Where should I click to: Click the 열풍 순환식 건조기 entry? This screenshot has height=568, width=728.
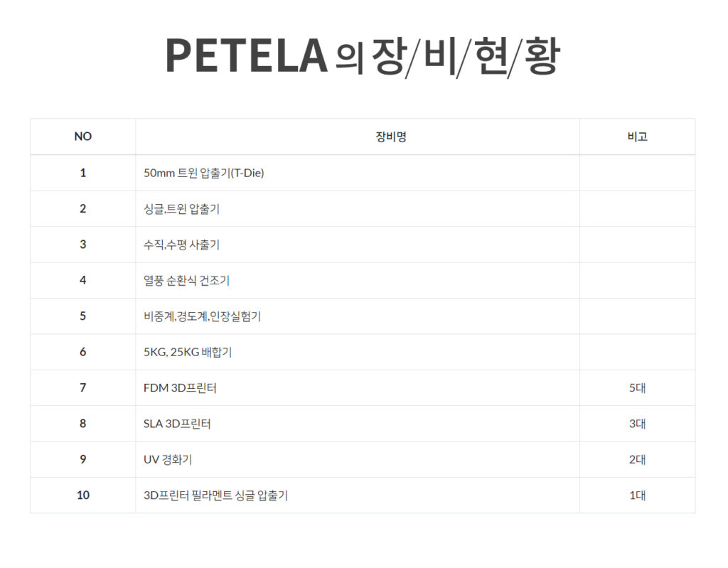tap(187, 280)
